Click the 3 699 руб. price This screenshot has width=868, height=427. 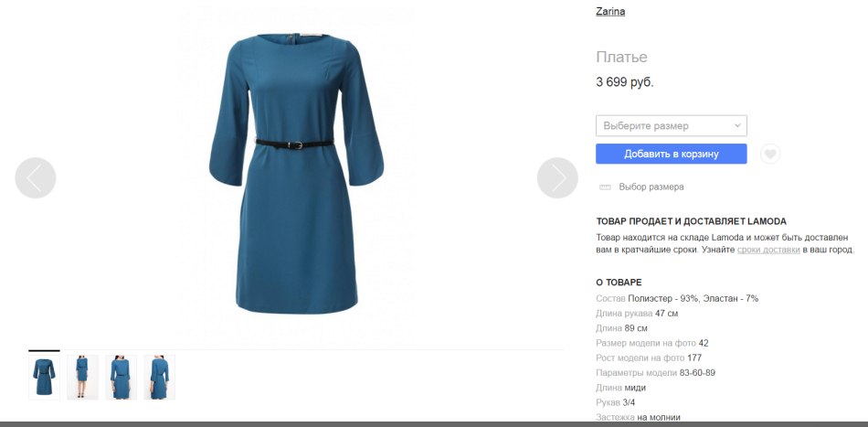coord(625,82)
